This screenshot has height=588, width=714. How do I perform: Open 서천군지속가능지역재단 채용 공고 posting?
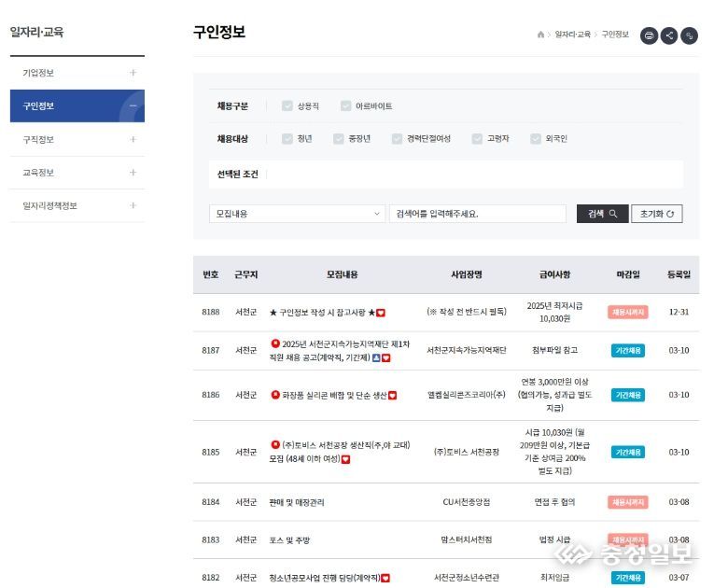point(339,351)
